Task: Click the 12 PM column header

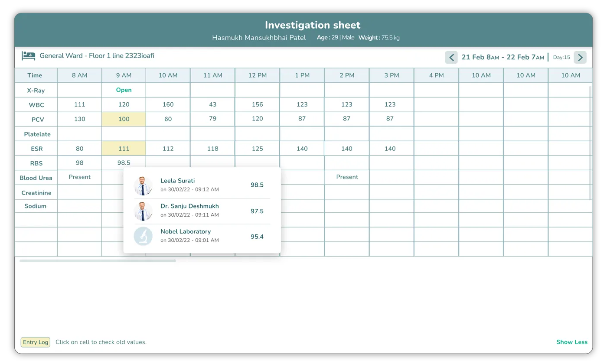Action: 257,75
